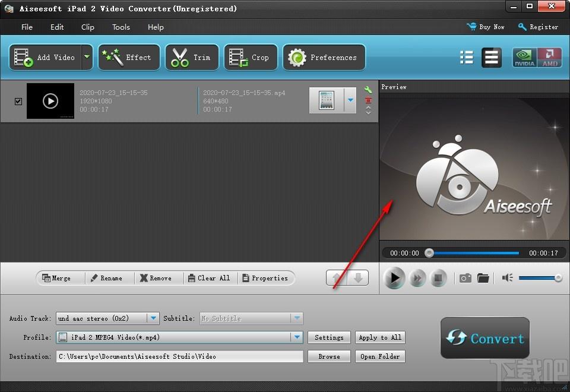
Task: Open video Properties
Action: pos(265,278)
